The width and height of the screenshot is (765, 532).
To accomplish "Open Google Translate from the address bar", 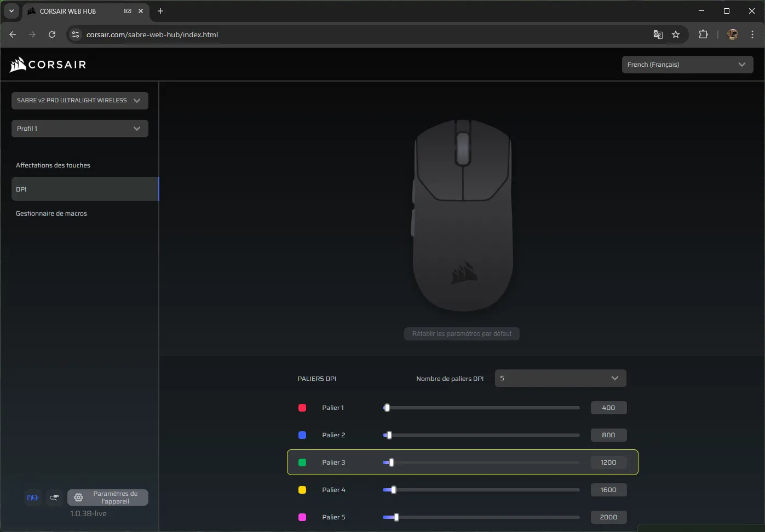I will coord(658,34).
